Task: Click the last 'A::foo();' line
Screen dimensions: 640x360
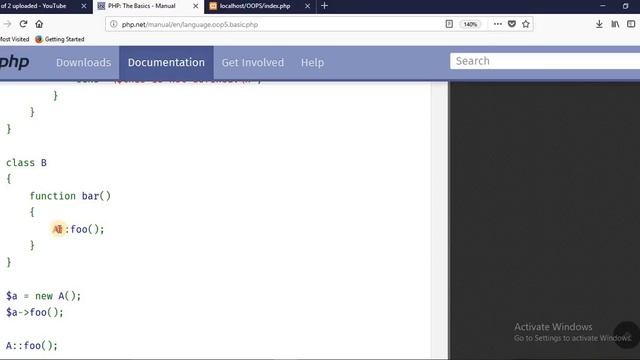Action: (32, 346)
